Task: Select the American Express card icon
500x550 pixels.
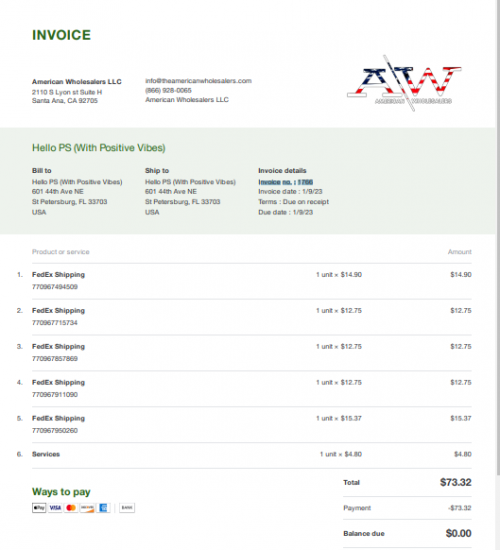Action: pos(104,508)
